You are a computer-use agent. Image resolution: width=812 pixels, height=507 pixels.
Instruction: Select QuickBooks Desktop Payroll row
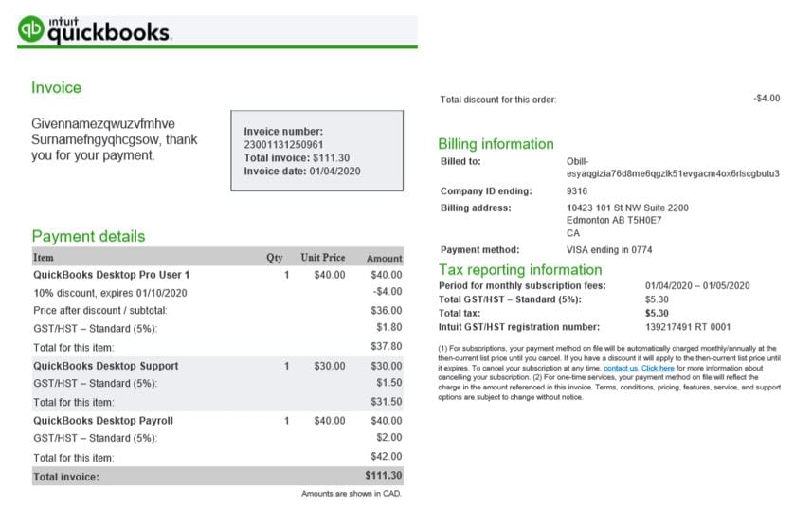[x=218, y=421]
